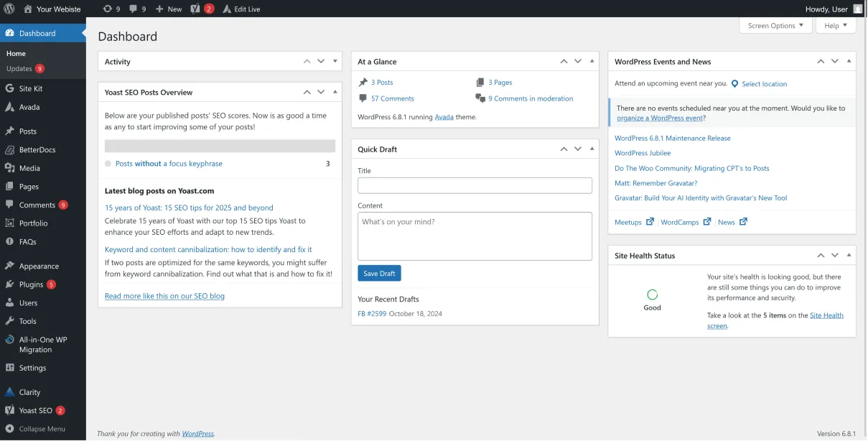
Task: Click the user avatar at top right
Action: click(x=858, y=9)
